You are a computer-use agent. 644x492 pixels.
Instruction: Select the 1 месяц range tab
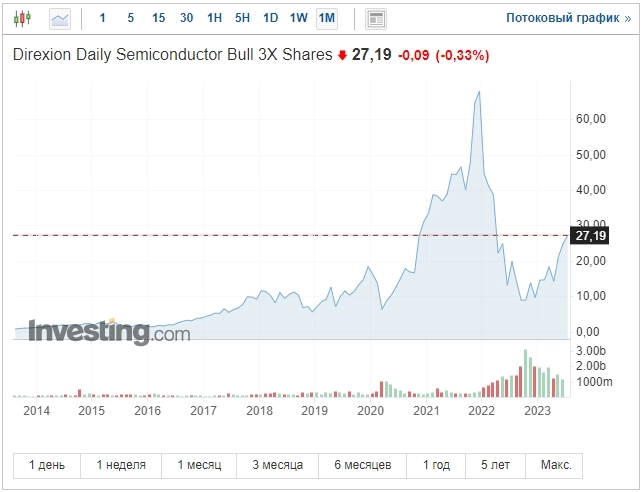point(201,465)
